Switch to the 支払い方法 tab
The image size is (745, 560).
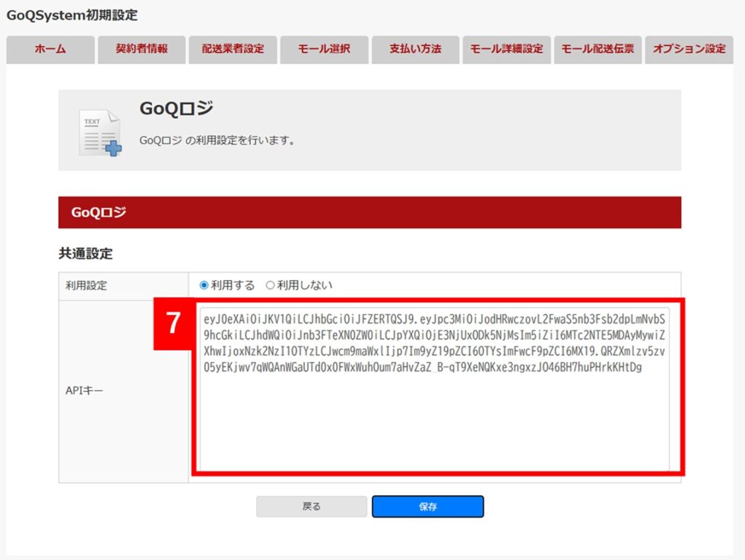[x=415, y=49]
